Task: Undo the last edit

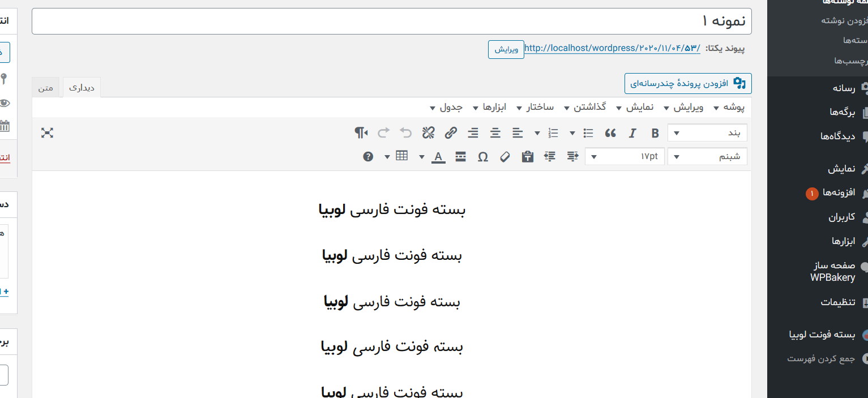Action: coord(406,133)
